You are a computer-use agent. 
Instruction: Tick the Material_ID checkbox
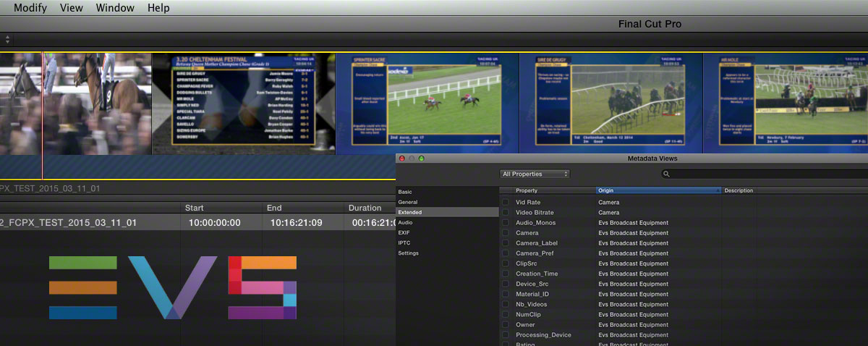(506, 294)
